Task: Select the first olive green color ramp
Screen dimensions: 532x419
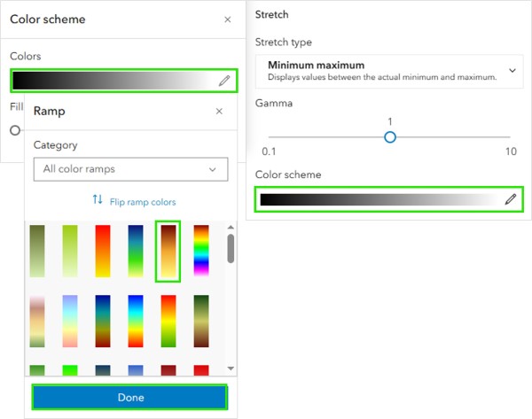Action: (x=37, y=252)
